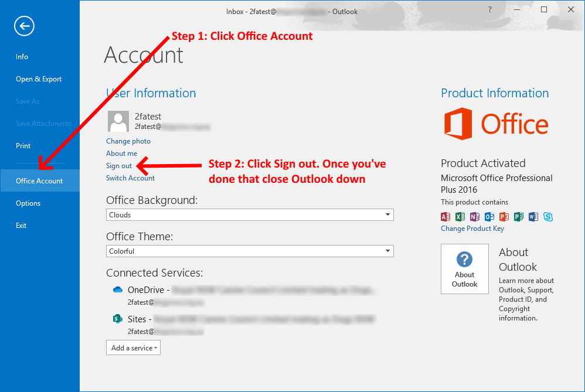Image resolution: width=585 pixels, height=392 pixels.
Task: Click the Word icon in product list
Action: click(x=533, y=217)
